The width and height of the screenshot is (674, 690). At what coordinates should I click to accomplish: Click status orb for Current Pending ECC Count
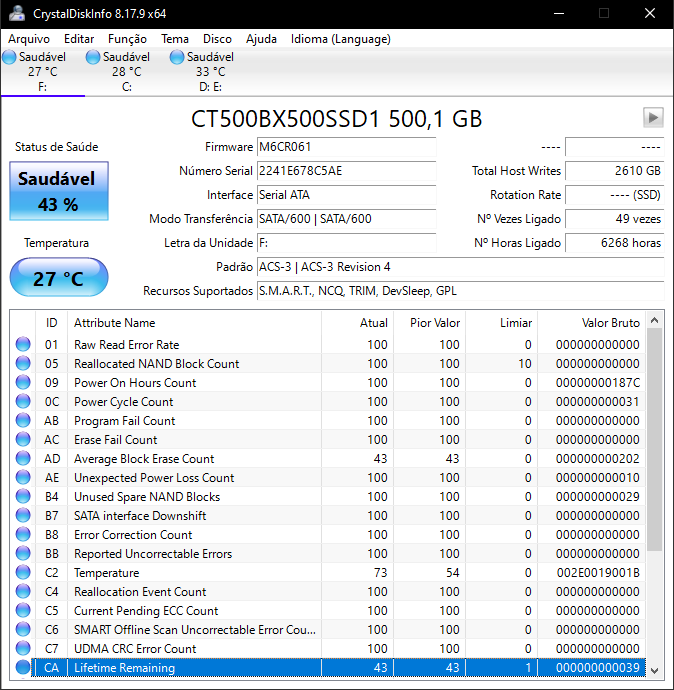pyautogui.click(x=23, y=610)
